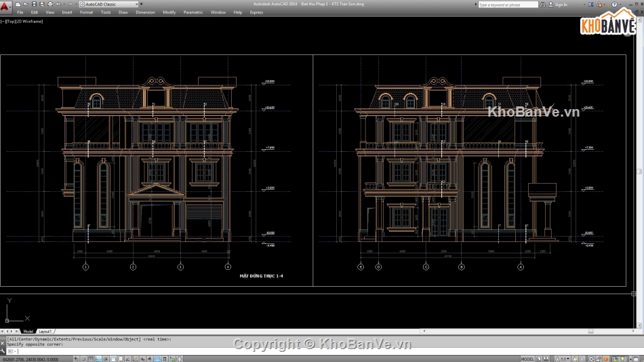The image size is (644, 362).
Task: Click the binoculars search icon
Action: (x=542, y=5)
